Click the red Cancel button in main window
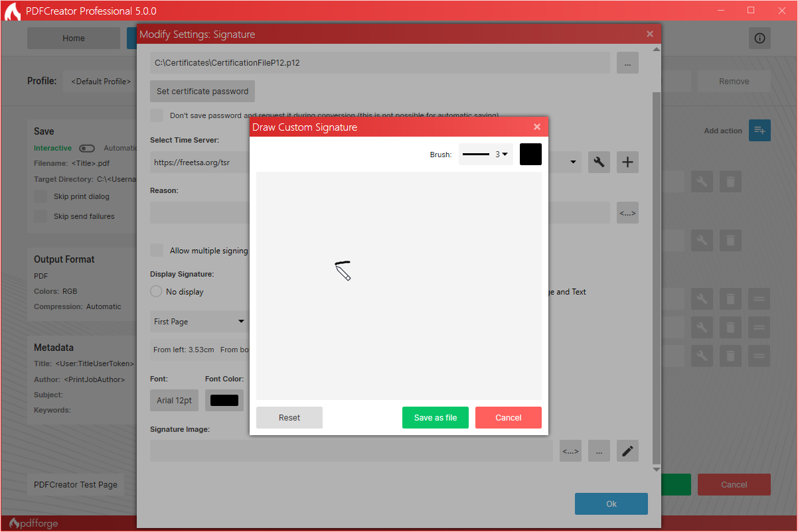The height and width of the screenshot is (532, 798). tap(734, 484)
